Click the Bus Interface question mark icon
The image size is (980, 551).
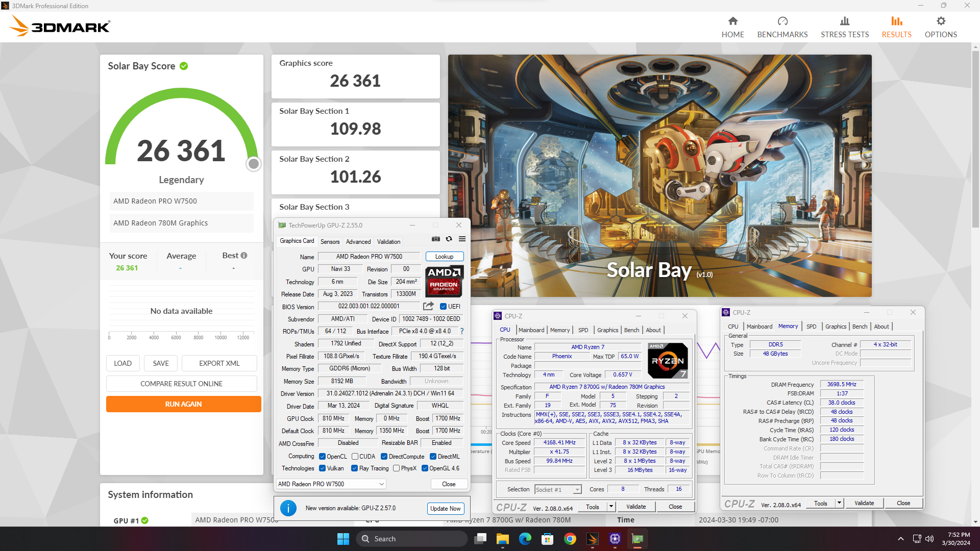point(462,331)
